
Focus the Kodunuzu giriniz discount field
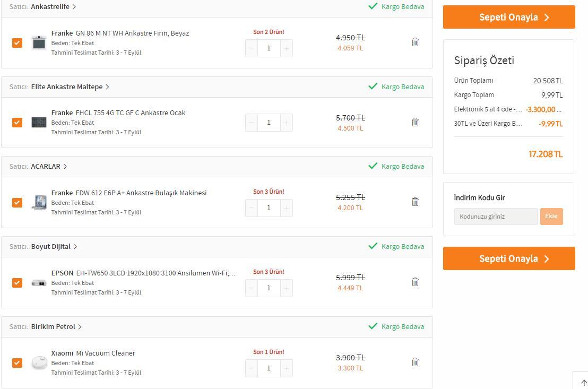pyautogui.click(x=495, y=217)
